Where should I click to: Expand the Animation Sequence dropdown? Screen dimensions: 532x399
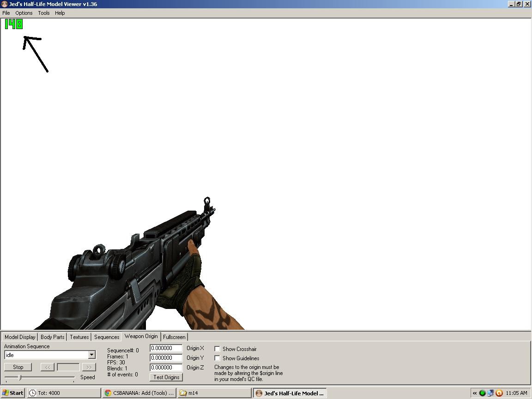pyautogui.click(x=91, y=355)
